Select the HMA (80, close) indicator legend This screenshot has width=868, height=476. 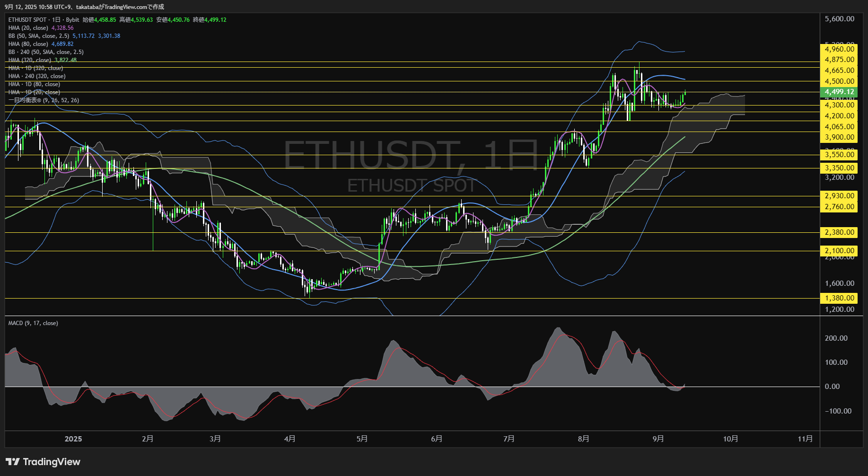coord(28,44)
